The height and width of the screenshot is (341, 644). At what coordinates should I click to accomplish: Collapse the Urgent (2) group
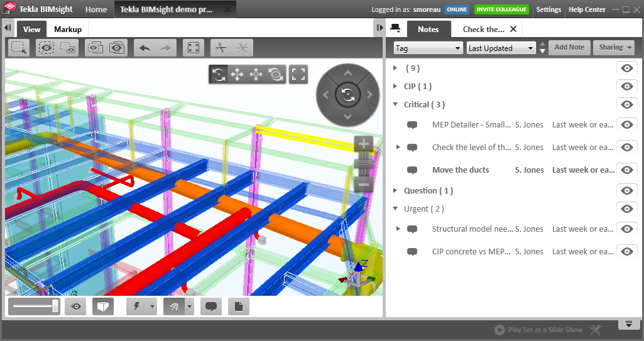tap(395, 208)
